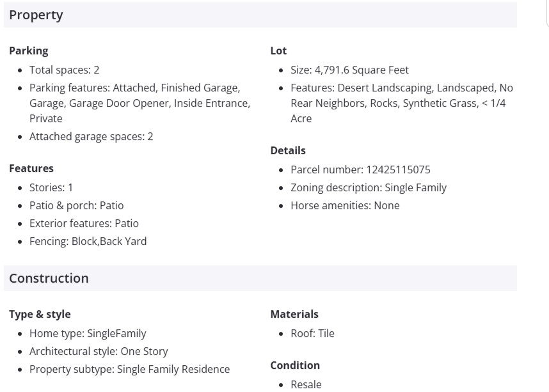Click the Patio & porch: Patio entry

(x=76, y=205)
